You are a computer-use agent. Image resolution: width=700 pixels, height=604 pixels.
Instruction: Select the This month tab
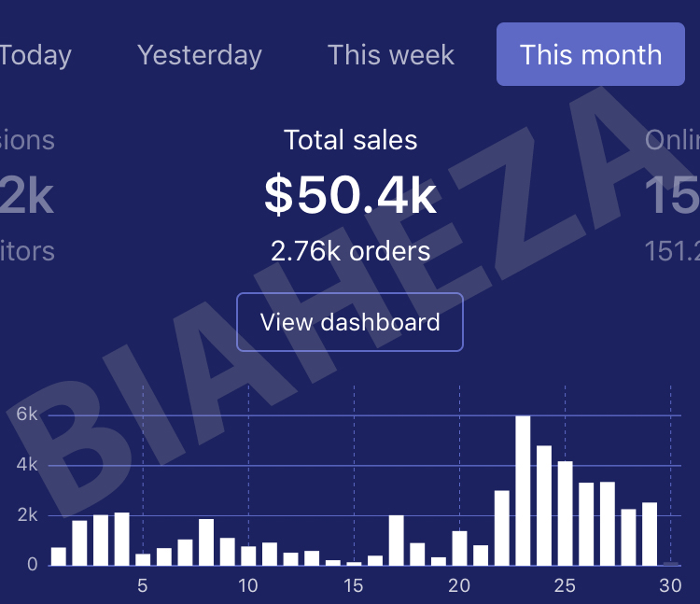coord(591,54)
